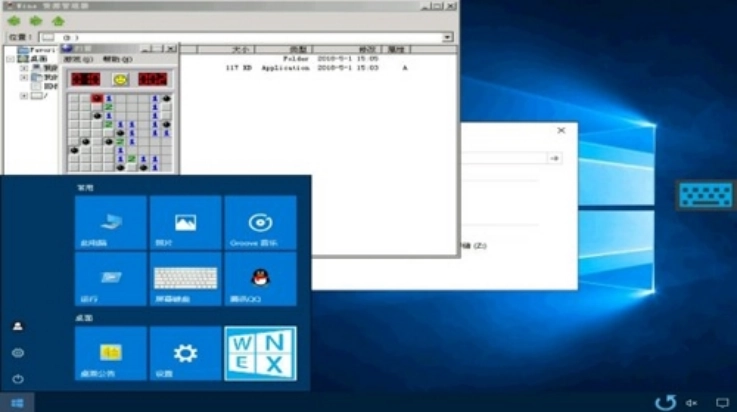Collapse the desktop tree node in folder pane
737x412 pixels.
click(x=10, y=59)
